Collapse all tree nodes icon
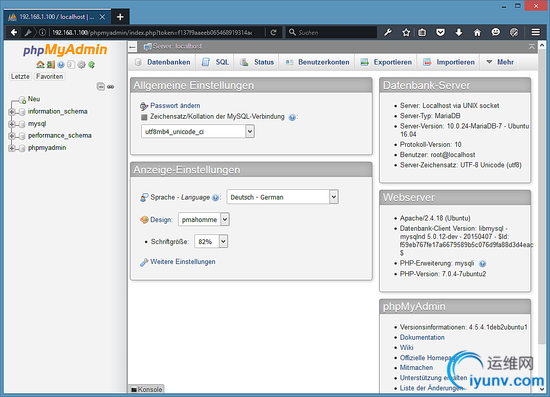This screenshot has height=397, width=550. click(101, 87)
